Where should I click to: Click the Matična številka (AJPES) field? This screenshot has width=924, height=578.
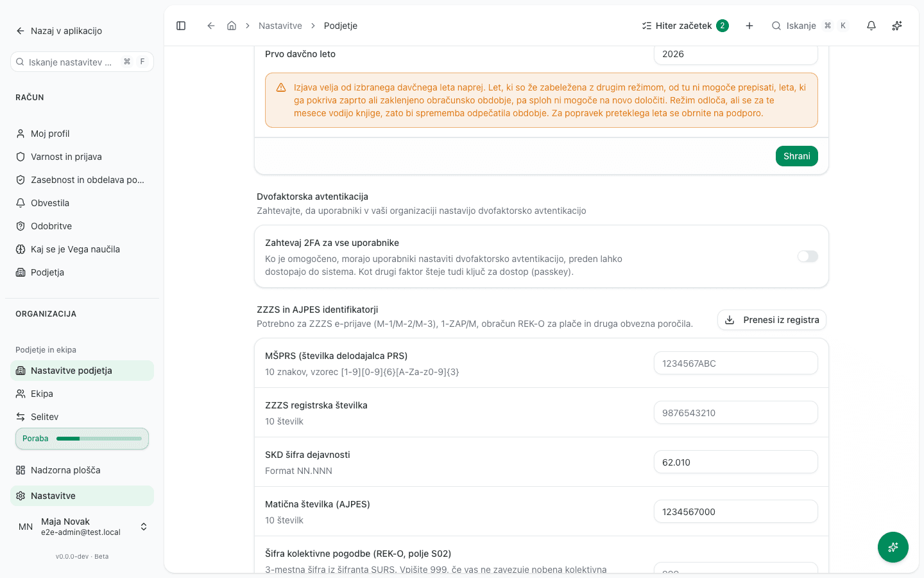[x=736, y=512]
